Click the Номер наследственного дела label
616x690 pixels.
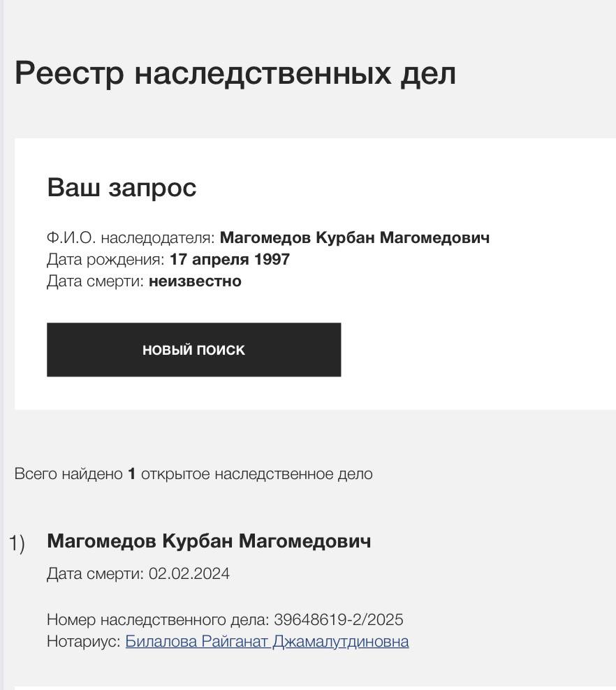click(x=158, y=619)
